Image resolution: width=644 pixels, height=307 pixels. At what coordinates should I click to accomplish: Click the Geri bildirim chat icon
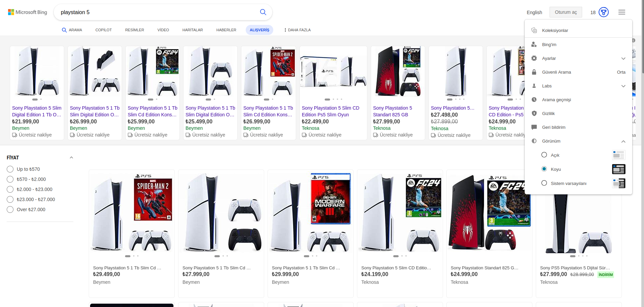[x=534, y=127]
